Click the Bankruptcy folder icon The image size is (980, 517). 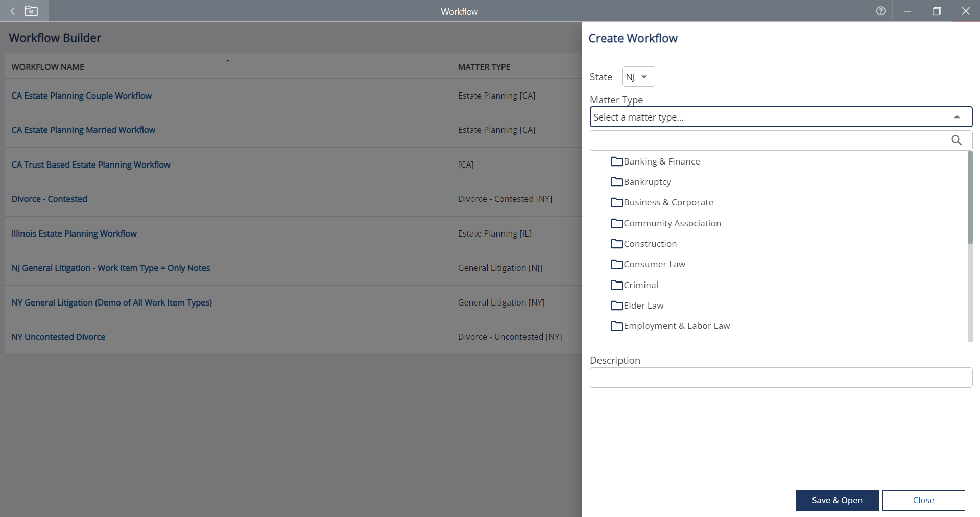point(616,182)
